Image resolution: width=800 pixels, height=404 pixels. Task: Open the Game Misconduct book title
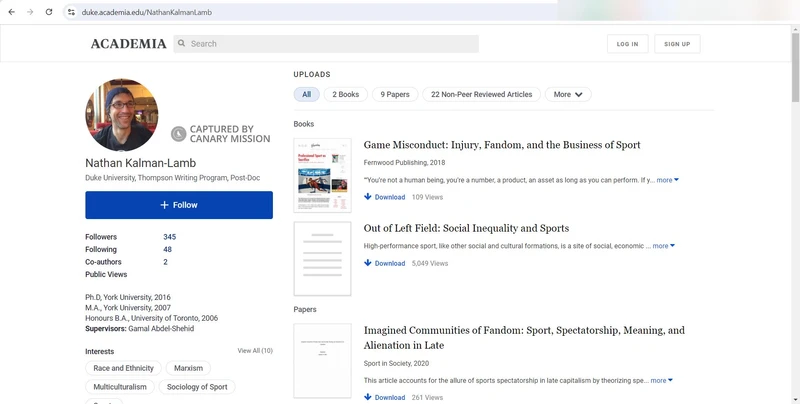tap(502, 145)
